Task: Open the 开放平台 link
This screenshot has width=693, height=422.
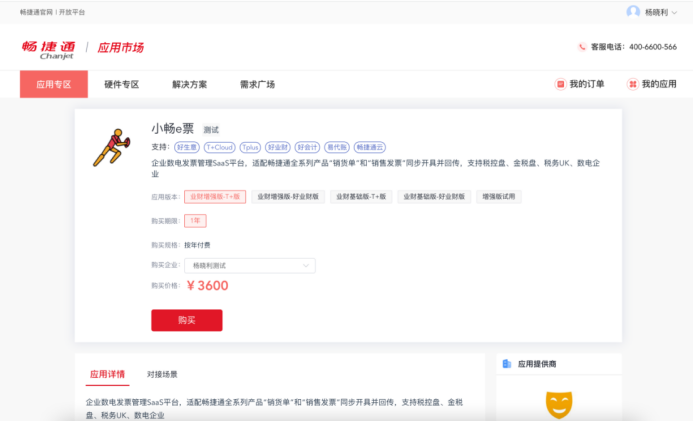Action: click(x=72, y=12)
